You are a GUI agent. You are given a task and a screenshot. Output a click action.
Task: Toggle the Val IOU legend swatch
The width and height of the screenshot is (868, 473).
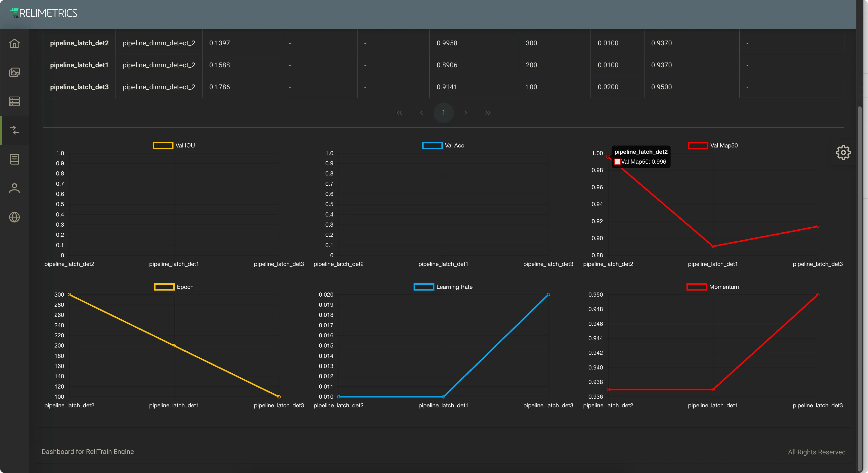click(x=163, y=146)
